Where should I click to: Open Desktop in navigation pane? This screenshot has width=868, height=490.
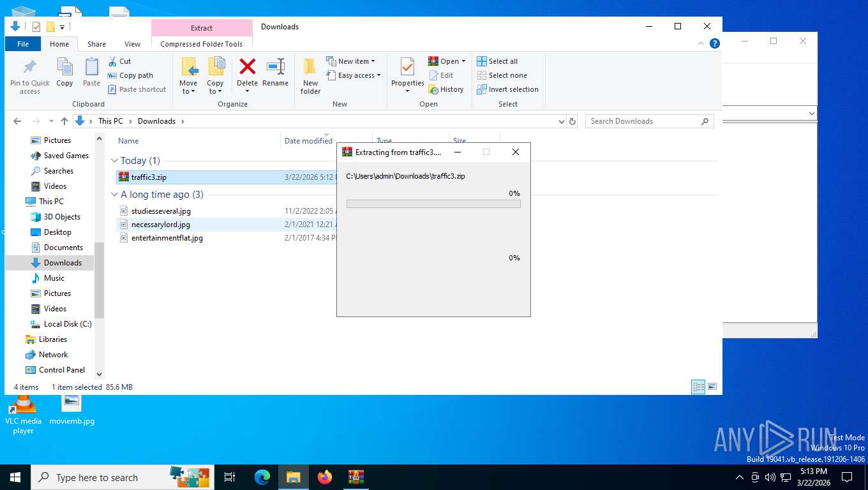(57, 232)
